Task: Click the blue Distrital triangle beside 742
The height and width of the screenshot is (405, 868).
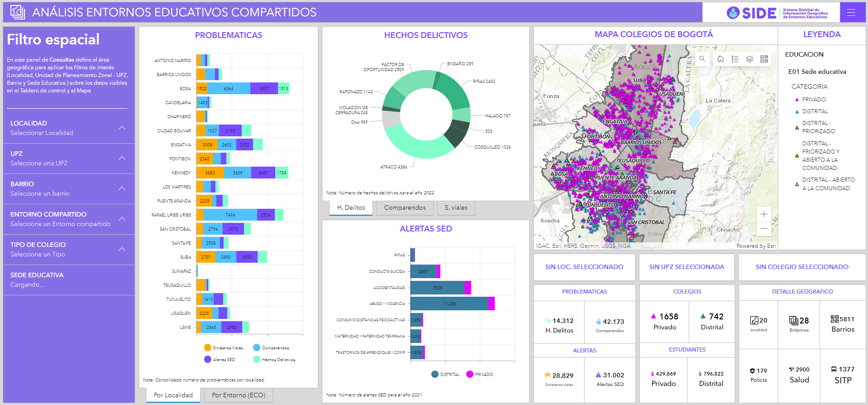Action: coord(703,316)
